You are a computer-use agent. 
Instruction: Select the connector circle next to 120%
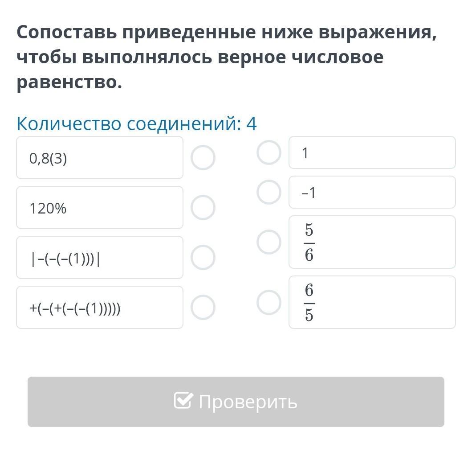click(x=203, y=208)
